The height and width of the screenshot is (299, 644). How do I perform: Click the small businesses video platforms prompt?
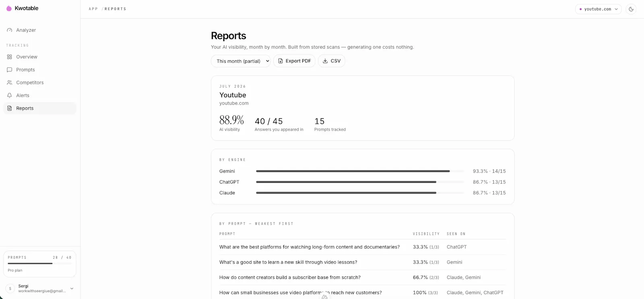point(301,293)
